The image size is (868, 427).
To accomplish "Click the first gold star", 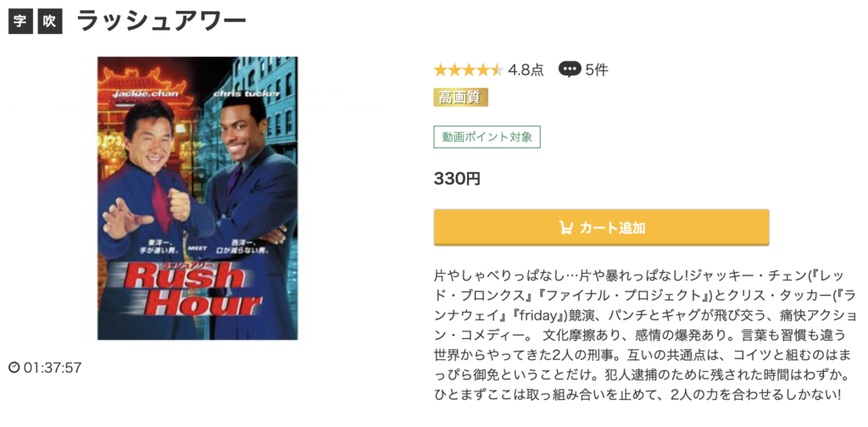I will pos(440,69).
